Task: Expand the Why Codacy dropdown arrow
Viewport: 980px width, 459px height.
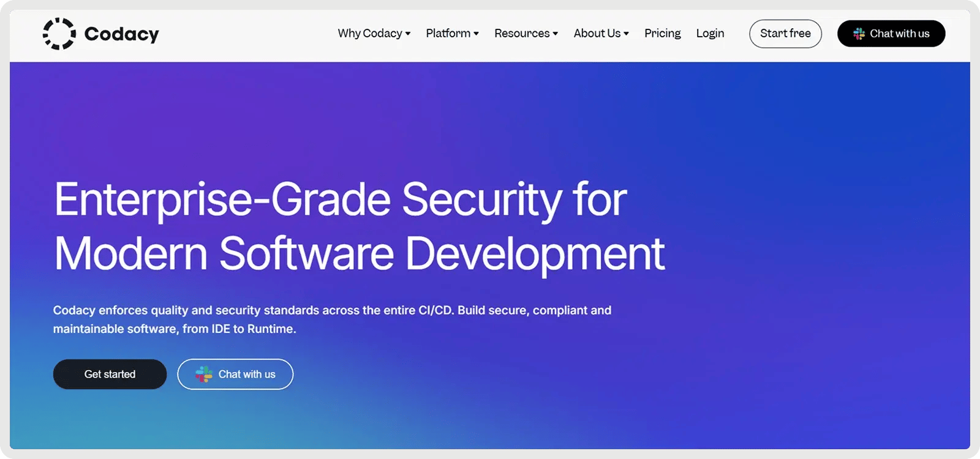Action: point(408,34)
